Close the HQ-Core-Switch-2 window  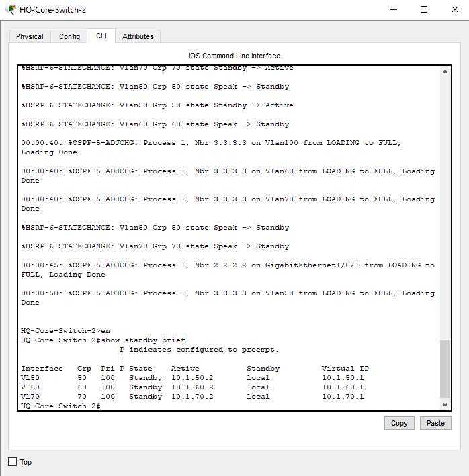[x=454, y=10]
